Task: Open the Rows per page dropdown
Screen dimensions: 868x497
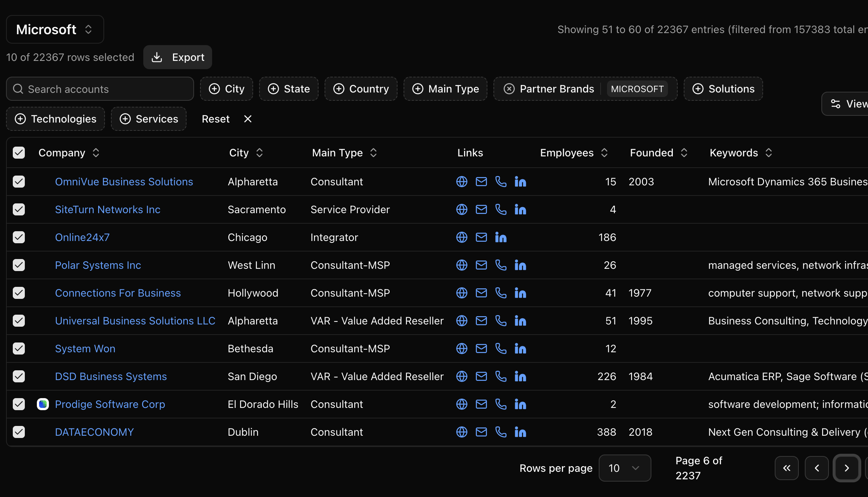Action: click(625, 468)
